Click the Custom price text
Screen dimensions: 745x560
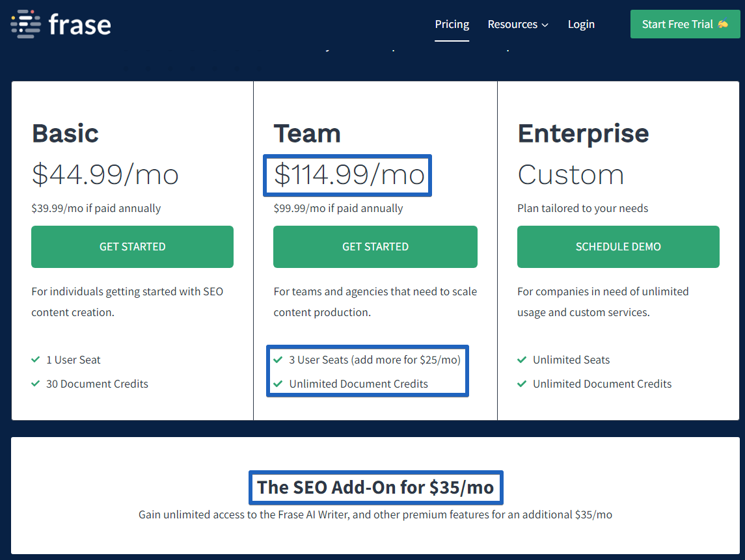tap(571, 175)
